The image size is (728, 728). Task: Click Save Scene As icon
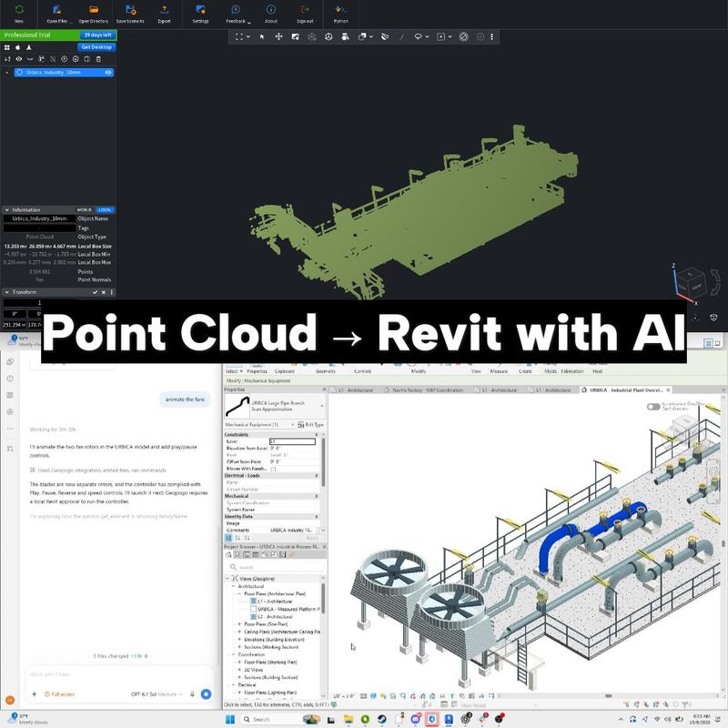click(x=130, y=10)
